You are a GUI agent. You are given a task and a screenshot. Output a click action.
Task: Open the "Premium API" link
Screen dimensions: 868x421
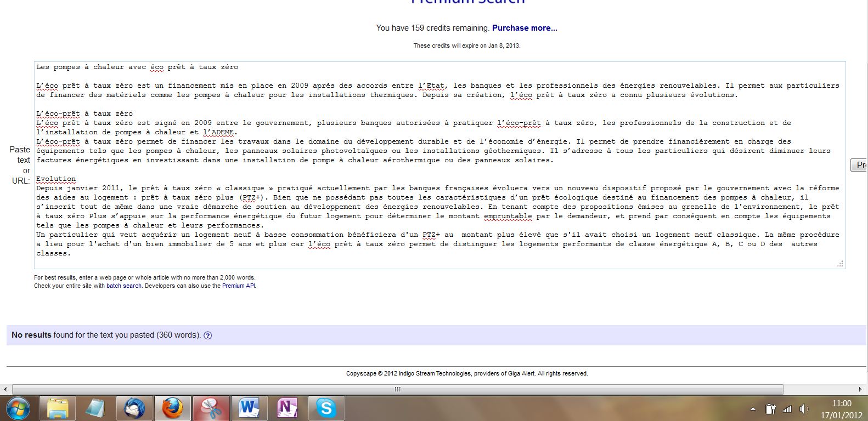(x=238, y=286)
